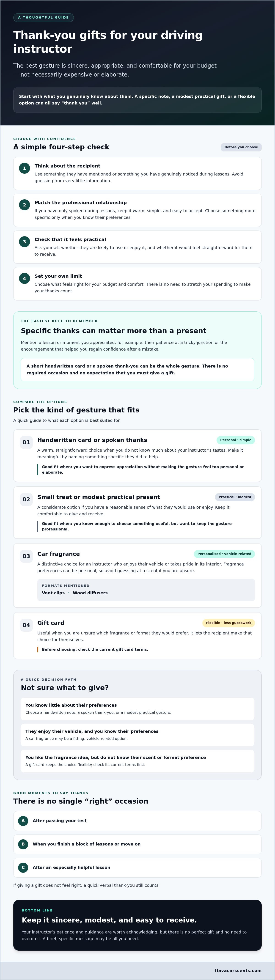Click the step 2 numbered circle
The image size is (275, 980).
point(24,205)
